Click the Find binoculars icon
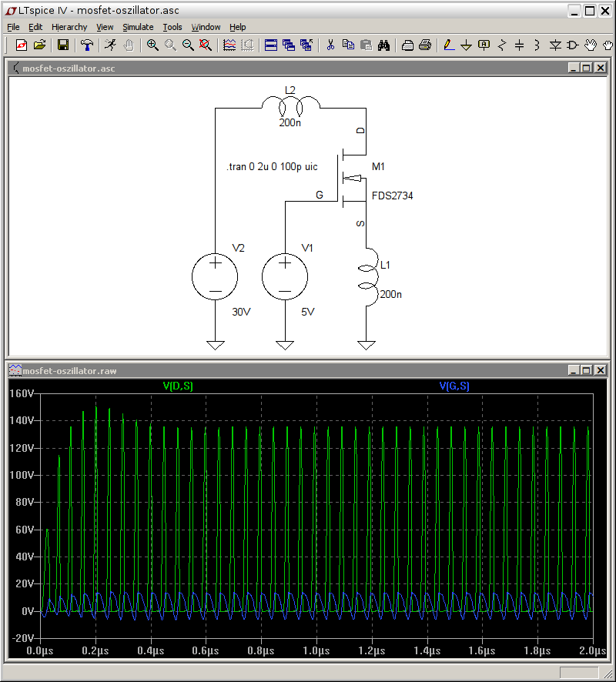This screenshot has width=616, height=682. 383,45
